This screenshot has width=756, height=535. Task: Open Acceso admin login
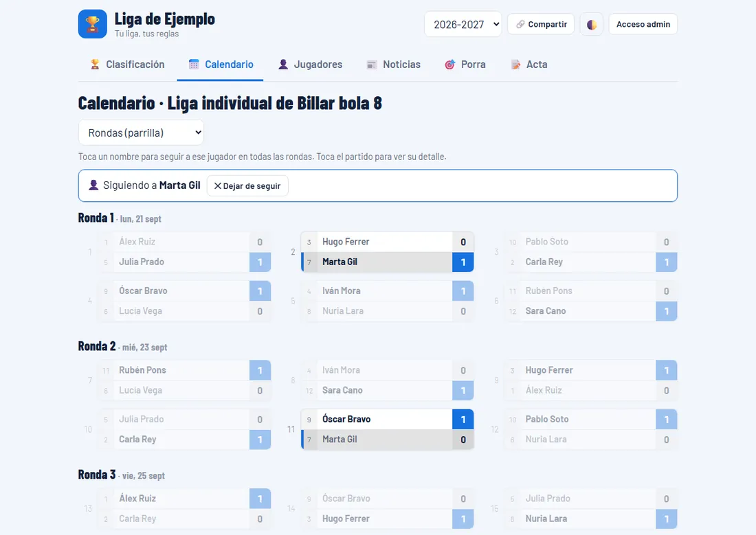(x=643, y=24)
